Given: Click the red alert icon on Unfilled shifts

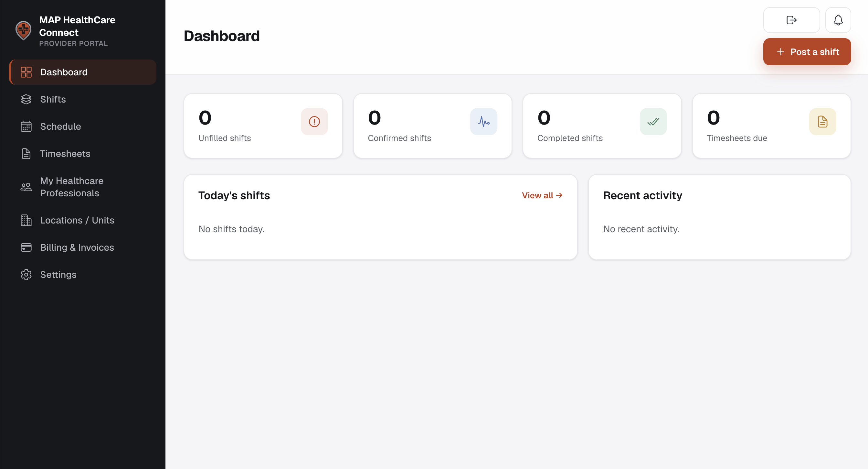Looking at the screenshot, I should point(314,122).
